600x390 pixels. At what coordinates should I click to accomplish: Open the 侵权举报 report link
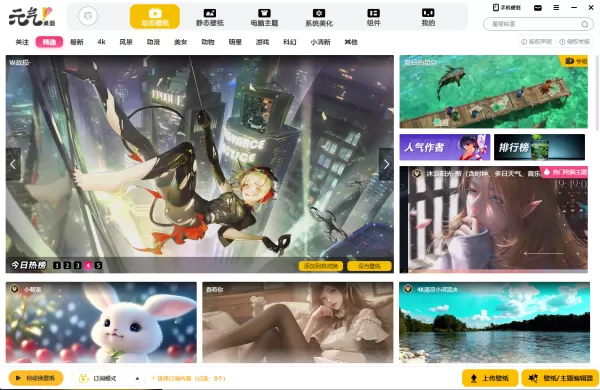coord(574,42)
